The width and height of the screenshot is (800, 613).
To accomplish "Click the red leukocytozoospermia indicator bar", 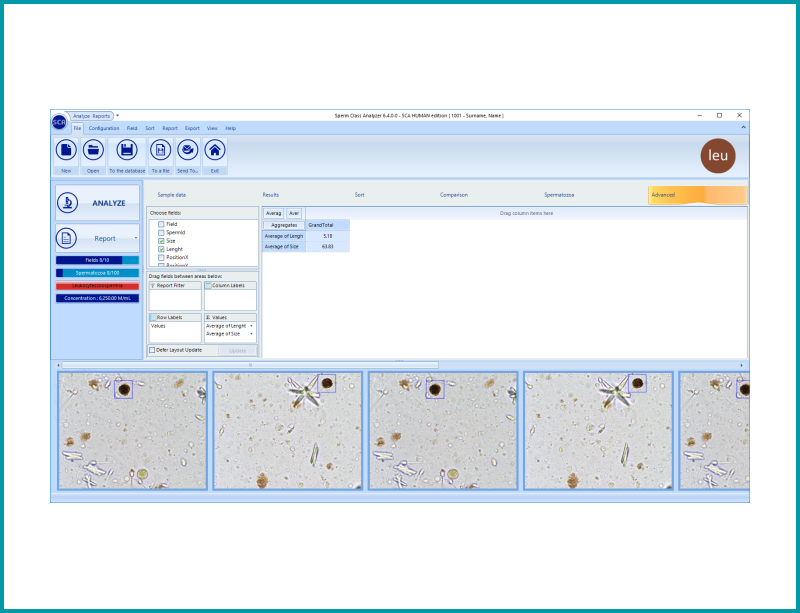I will (97, 286).
